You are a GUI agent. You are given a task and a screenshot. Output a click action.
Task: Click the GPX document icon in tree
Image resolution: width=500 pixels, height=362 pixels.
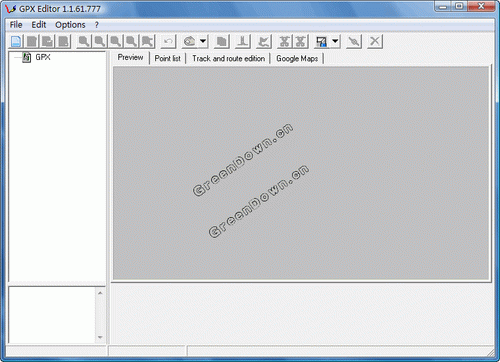[27, 57]
